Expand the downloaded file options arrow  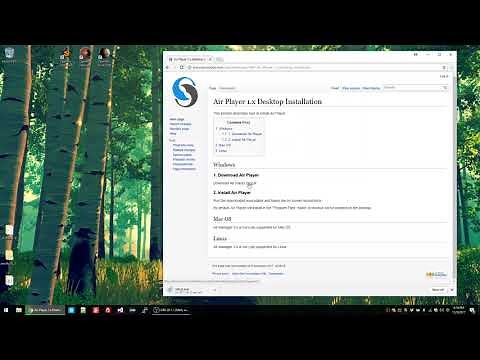[x=214, y=290]
